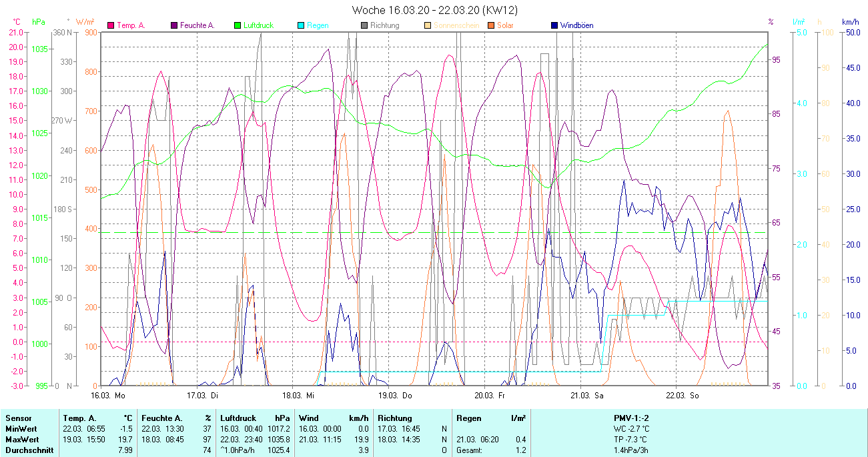Click the purple Feuchte A. legend swatch
The image size is (868, 457).
pos(175,25)
